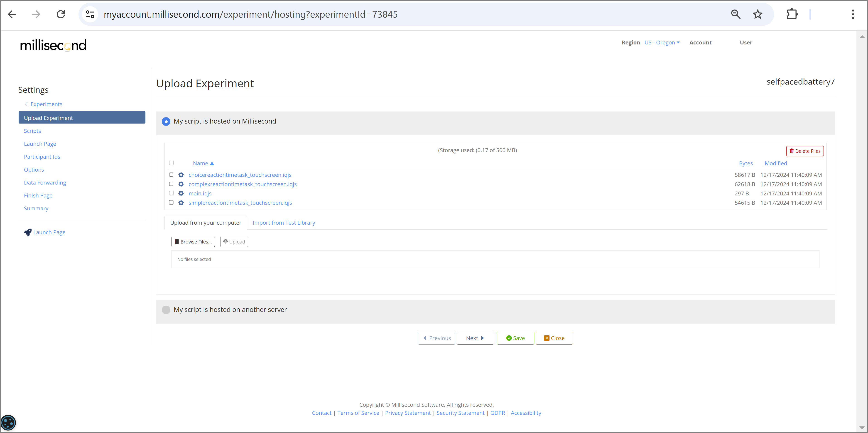Select 'My script is hosted on Millisecond' radio
Viewport: 868px width, 433px height.
pyautogui.click(x=166, y=122)
